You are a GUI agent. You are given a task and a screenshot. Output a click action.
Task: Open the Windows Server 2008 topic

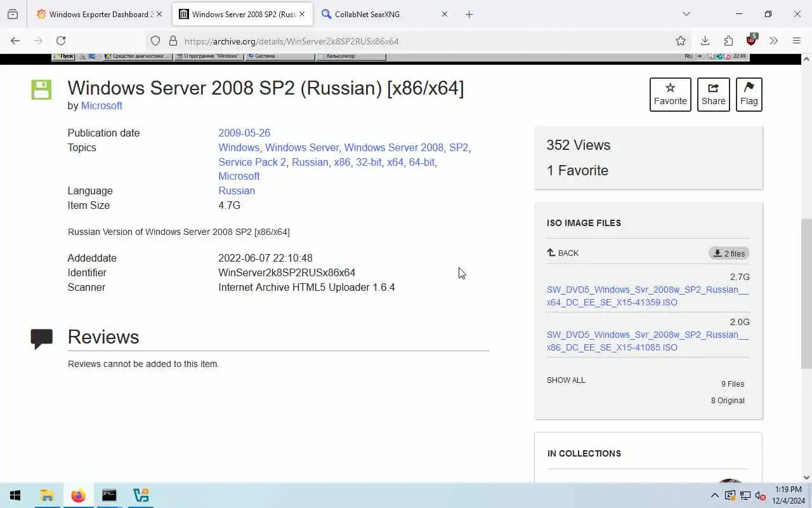point(393,147)
